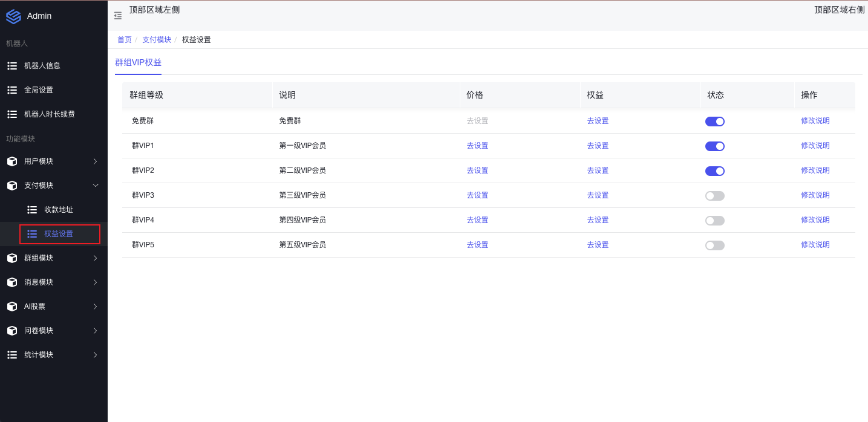Open the 机器人时长续费 menu item
Image resolution: width=868 pixels, height=422 pixels.
50,114
